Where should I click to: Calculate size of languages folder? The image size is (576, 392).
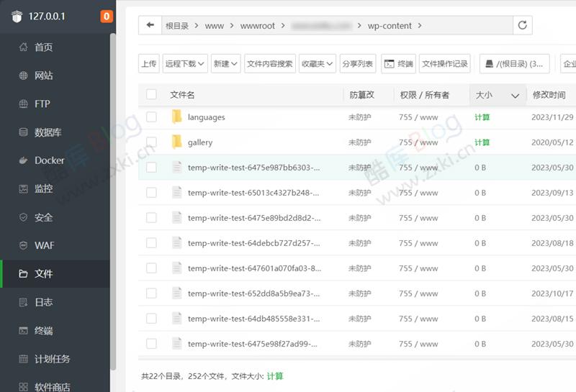[x=482, y=117]
